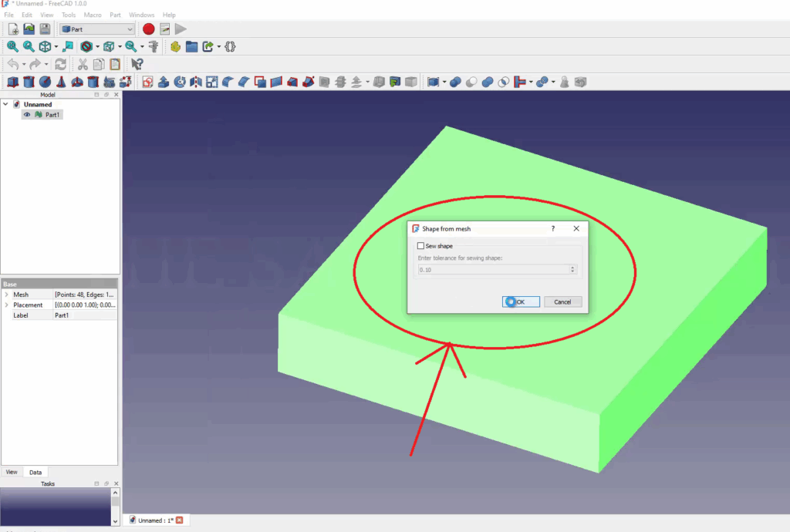Enable the Sew shape checkbox

pyautogui.click(x=420, y=245)
